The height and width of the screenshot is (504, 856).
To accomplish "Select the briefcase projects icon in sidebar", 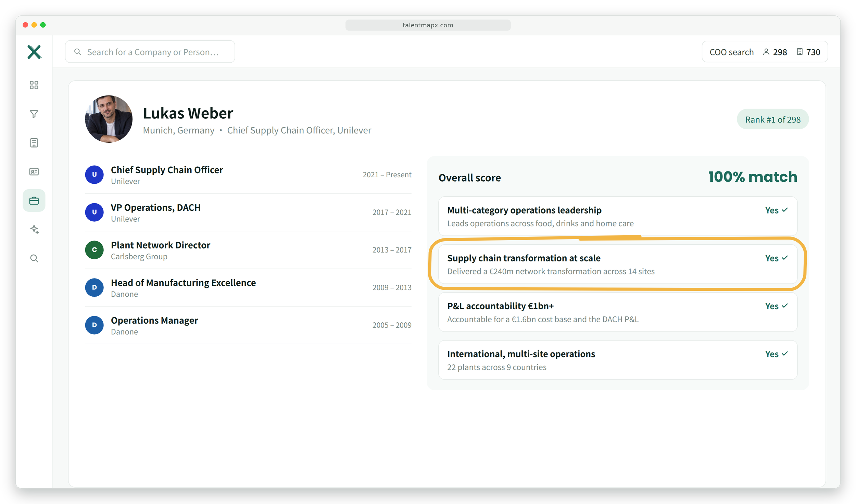I will [34, 201].
